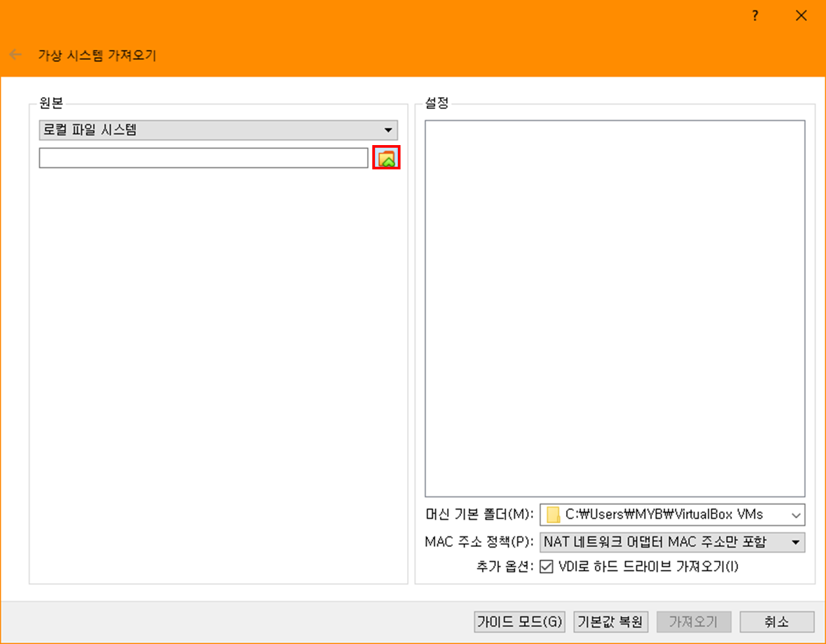Expand the machine base folder dropdown chevron
Viewport: 826px width, 644px height.
795,515
